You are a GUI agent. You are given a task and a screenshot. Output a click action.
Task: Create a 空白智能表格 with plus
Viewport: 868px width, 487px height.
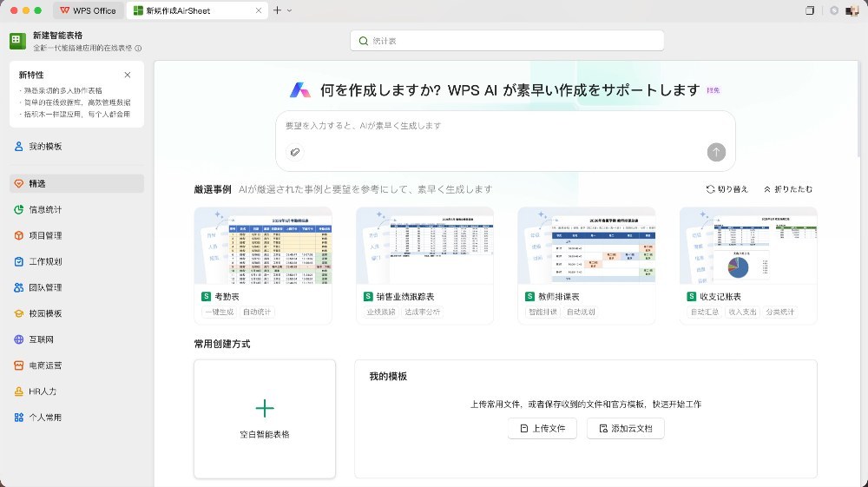click(265, 419)
